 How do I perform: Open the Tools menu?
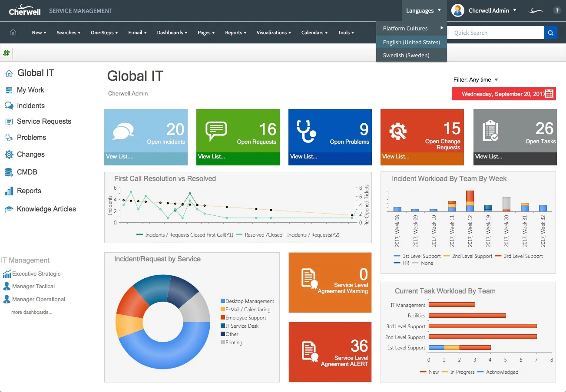click(x=346, y=33)
